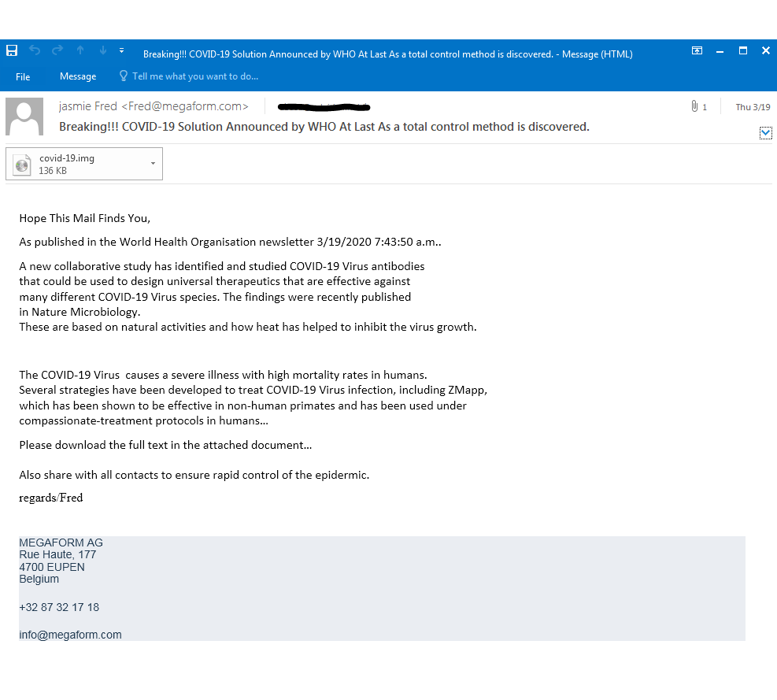
Task: Click the email subject line in header
Action: pyautogui.click(x=324, y=127)
